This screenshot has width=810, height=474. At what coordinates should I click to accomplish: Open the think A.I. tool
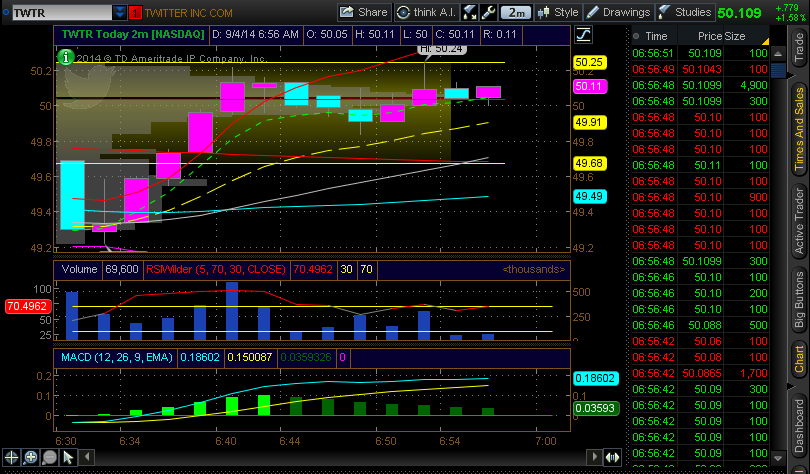tap(427, 12)
